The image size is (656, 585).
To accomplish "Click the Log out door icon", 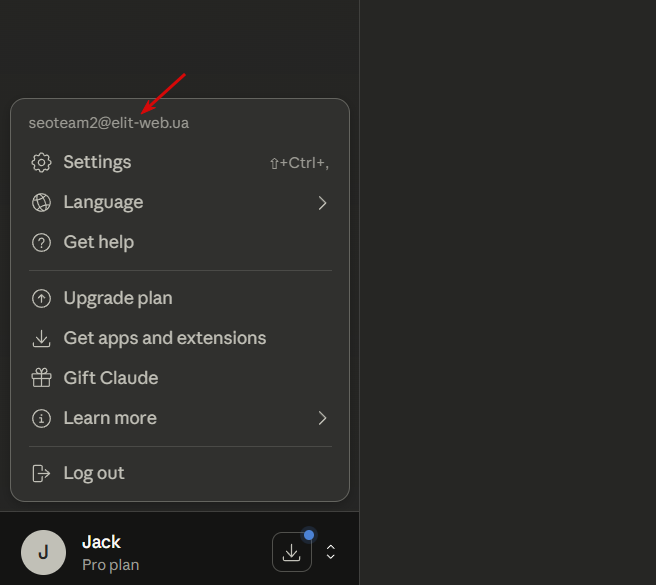I will pyautogui.click(x=41, y=474).
